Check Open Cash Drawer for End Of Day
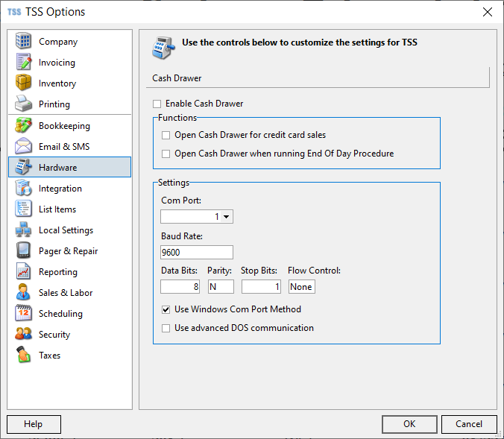Viewport: 504px width, 439px height. [166, 154]
